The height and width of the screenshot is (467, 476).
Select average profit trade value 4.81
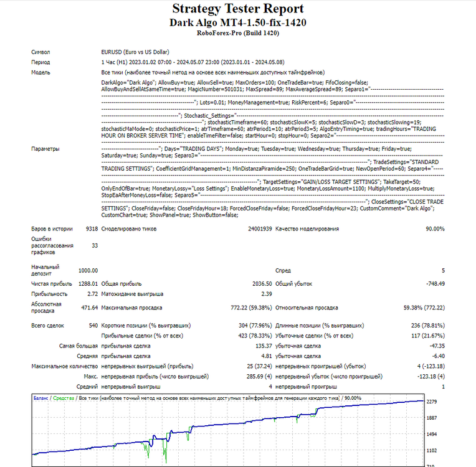[x=267, y=356]
